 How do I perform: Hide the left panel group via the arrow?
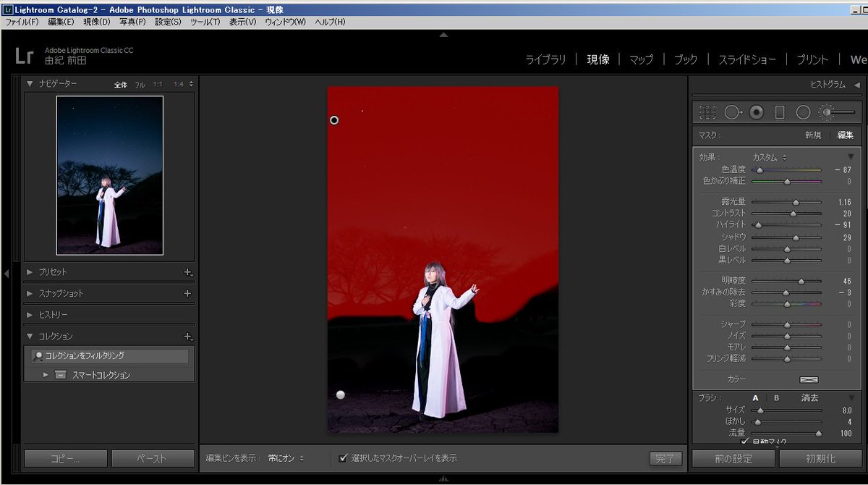click(6, 274)
